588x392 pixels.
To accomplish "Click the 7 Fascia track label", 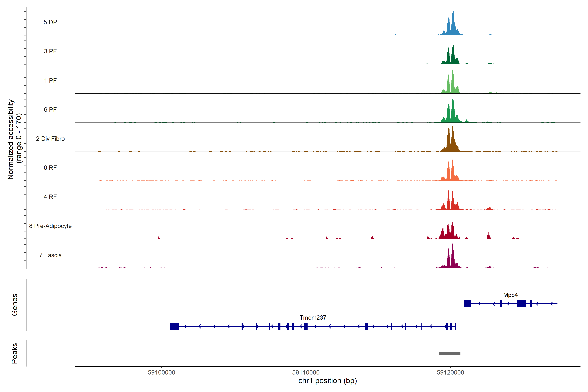I will (50, 255).
